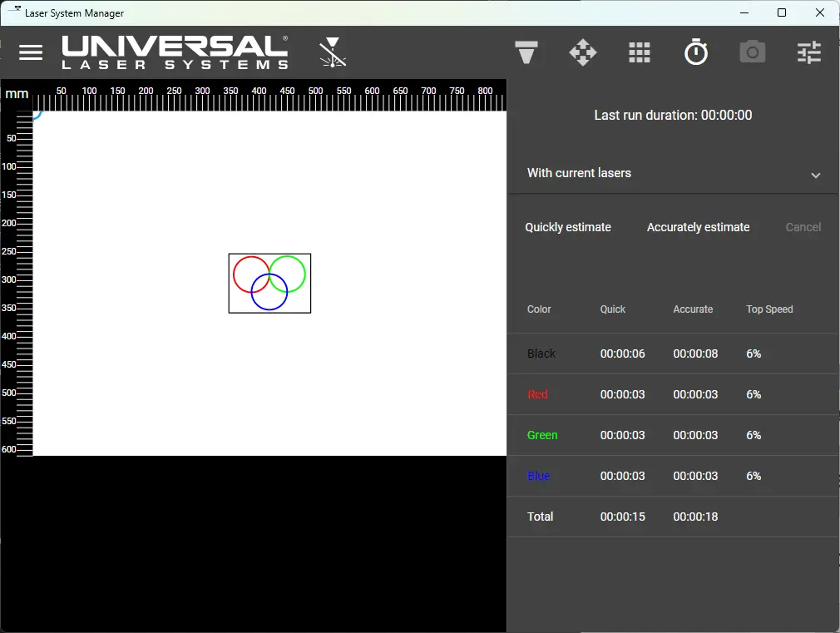Viewport: 840px width, 633px height.
Task: Select the Black color row
Action: point(541,354)
